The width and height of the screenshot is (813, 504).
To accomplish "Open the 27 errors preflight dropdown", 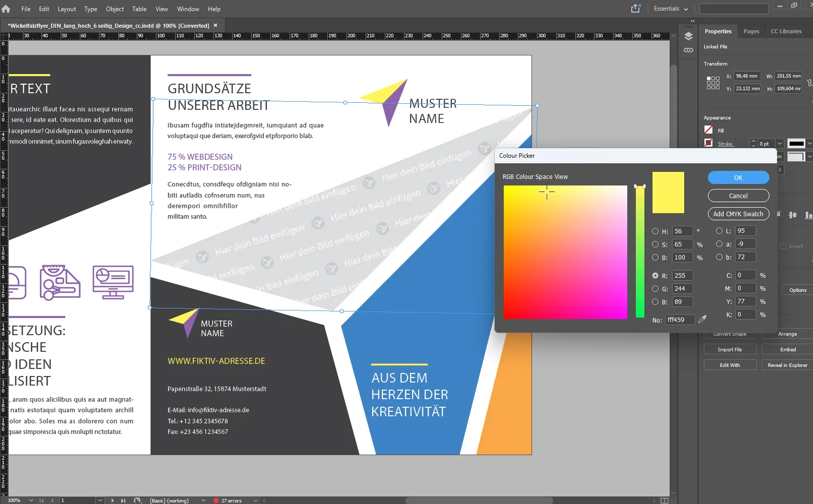I will pyautogui.click(x=255, y=500).
